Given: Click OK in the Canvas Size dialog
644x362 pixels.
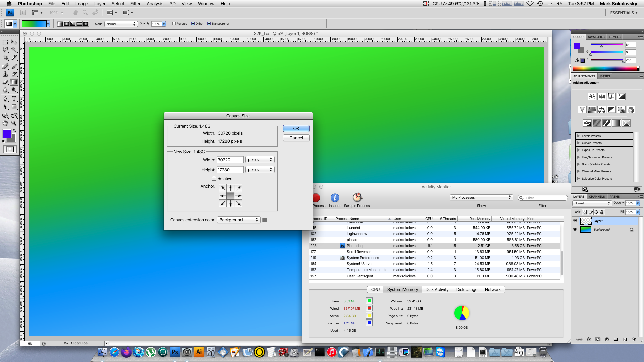Looking at the screenshot, I should (296, 128).
